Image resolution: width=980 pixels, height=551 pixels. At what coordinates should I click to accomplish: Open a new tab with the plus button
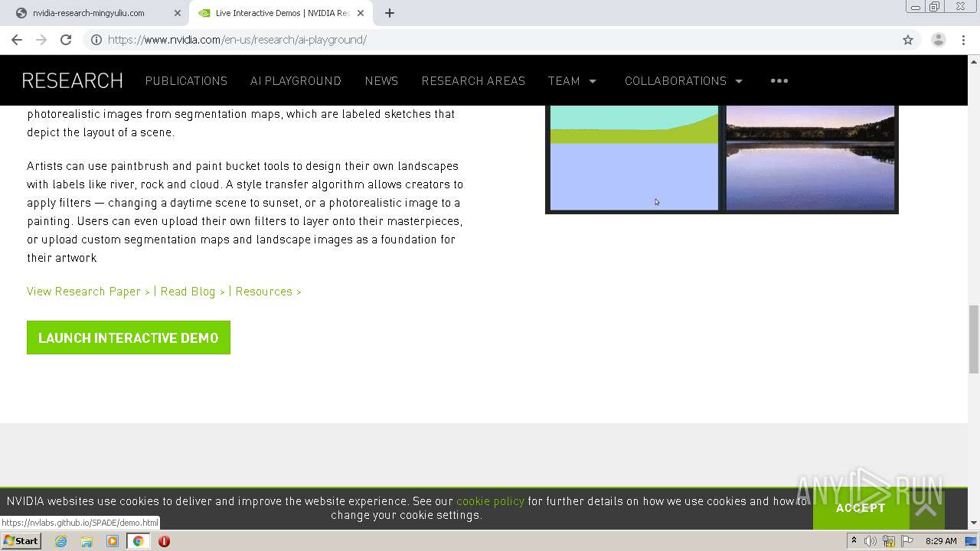[x=390, y=13]
